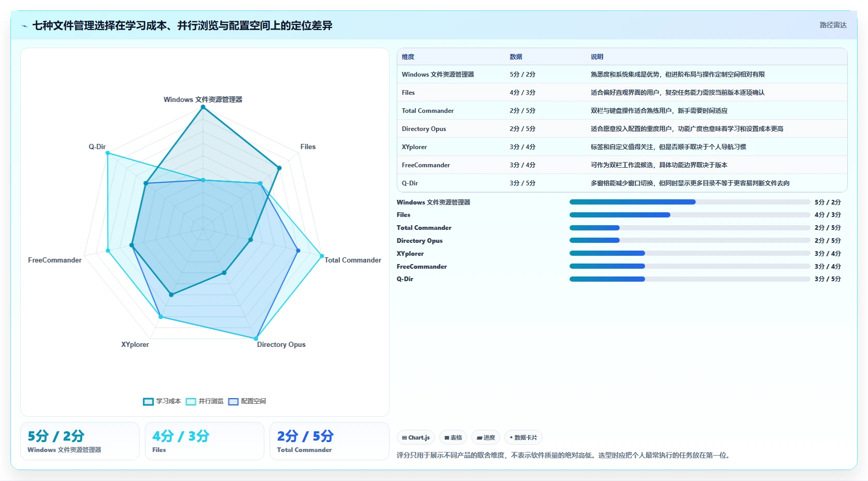The height and width of the screenshot is (481, 868).
Task: Toggle the 并行浏览 legend series
Action: coord(204,401)
